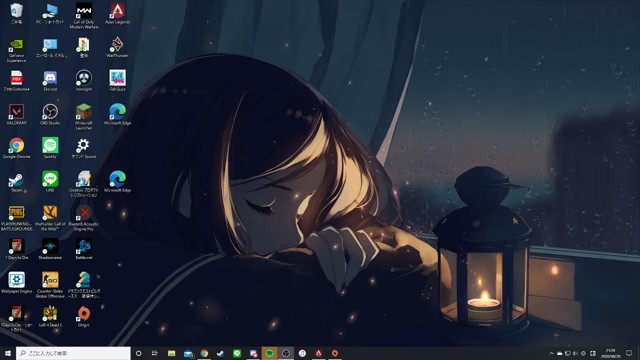Viewport: 640px width, 360px height.
Task: Launch the 7 Days to Die desktop icon
Action: coord(16,250)
